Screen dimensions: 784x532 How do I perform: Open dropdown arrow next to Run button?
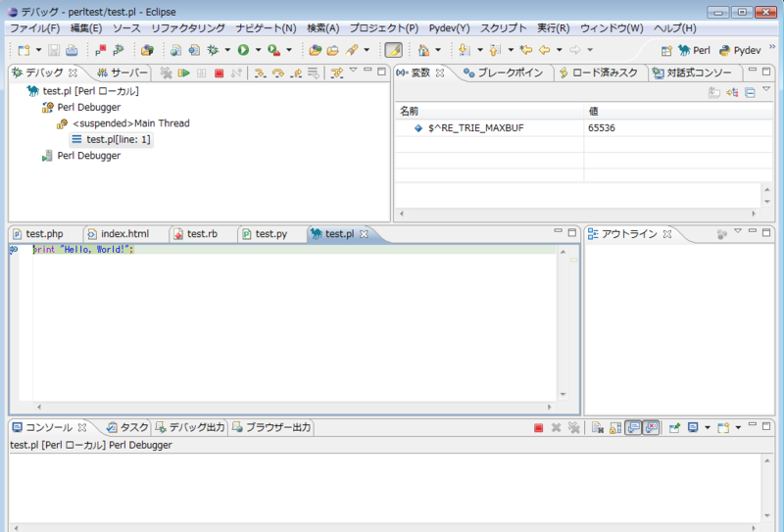258,50
